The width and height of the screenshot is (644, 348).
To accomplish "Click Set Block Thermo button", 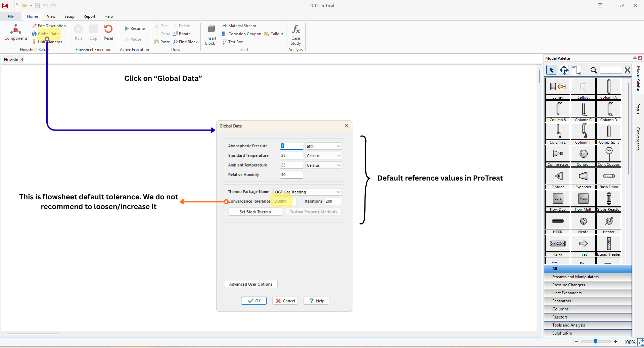I will tap(255, 212).
